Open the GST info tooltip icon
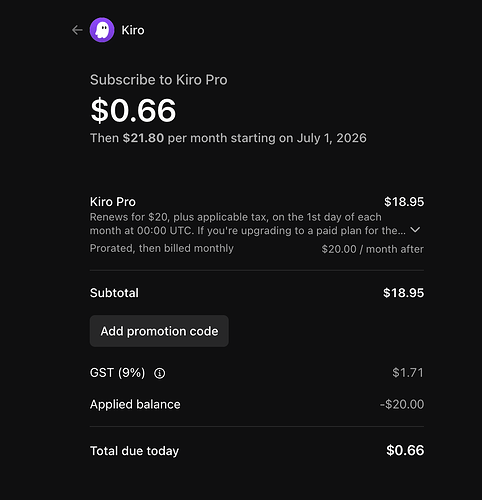 coord(159,373)
